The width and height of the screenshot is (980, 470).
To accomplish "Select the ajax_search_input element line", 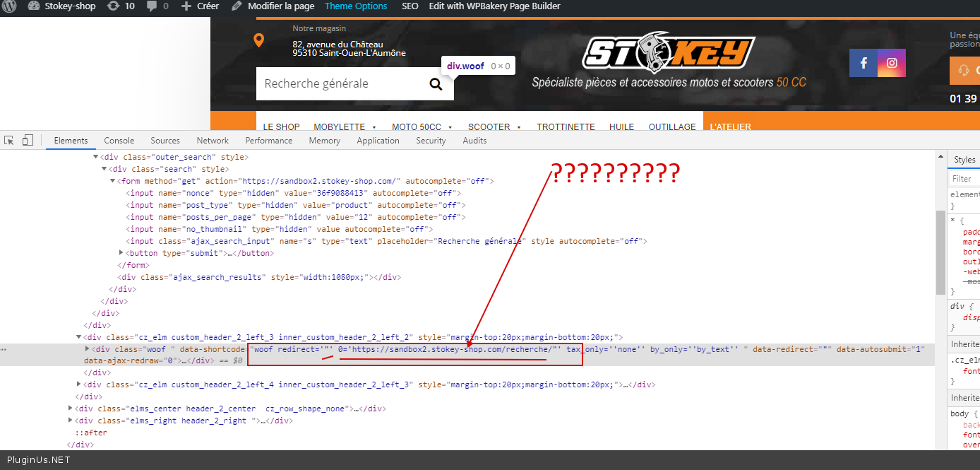I will (387, 241).
